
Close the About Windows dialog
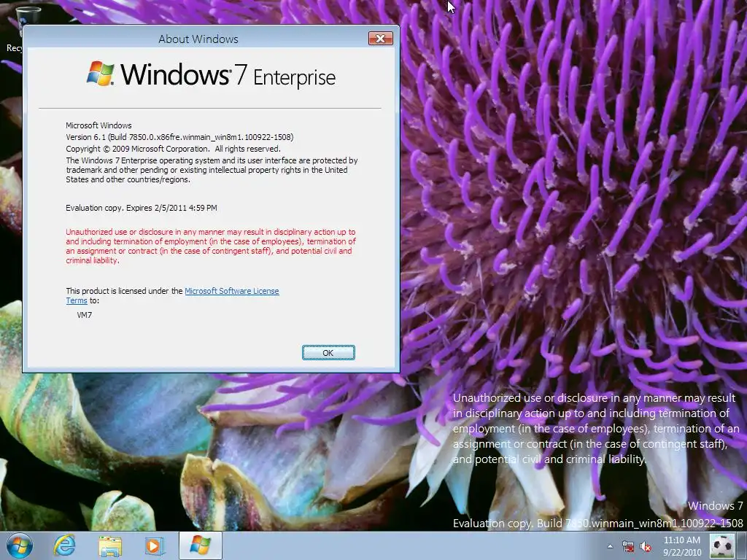[381, 39]
